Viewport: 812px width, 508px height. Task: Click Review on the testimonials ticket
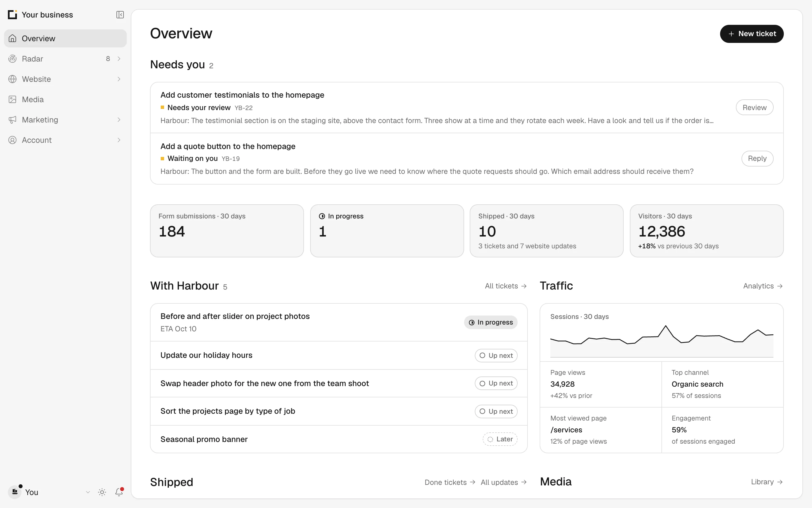[x=754, y=108]
